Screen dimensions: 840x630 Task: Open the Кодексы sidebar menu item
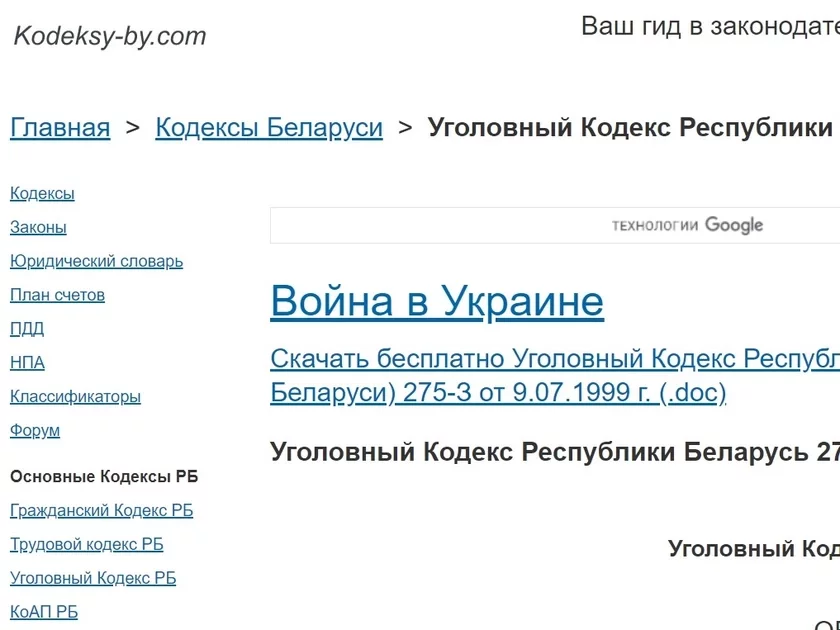click(x=42, y=194)
